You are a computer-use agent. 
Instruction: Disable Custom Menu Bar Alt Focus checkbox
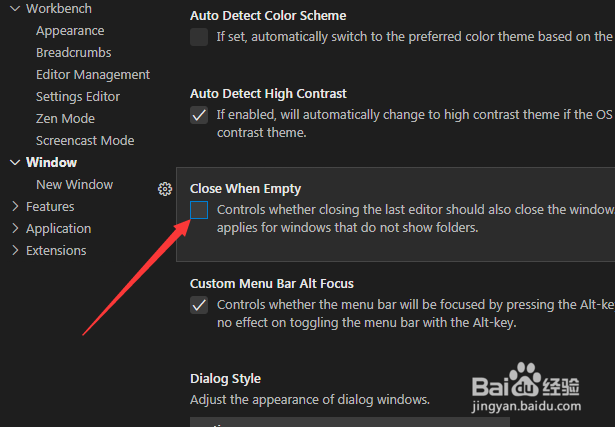point(199,305)
